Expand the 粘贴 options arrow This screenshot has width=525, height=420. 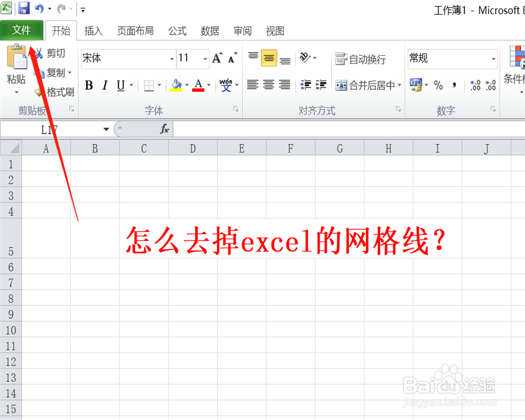(16, 92)
